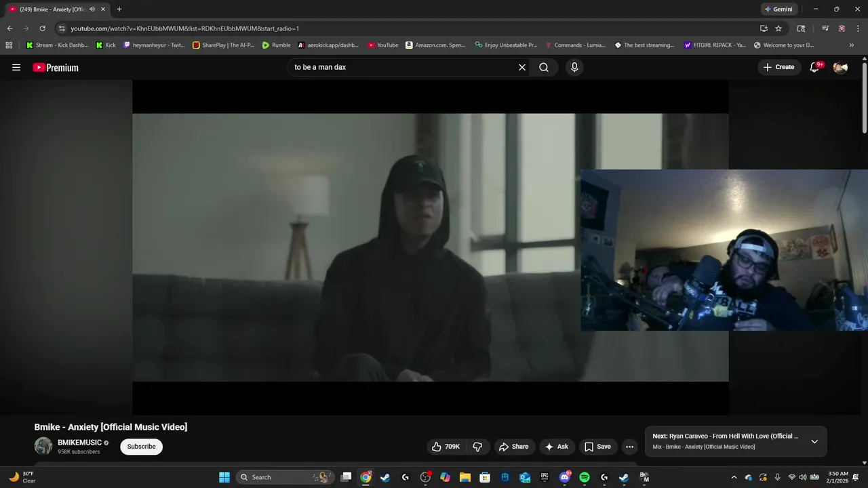Open Epic Games Launcher from taskbar
This screenshot has width=868, height=488.
pyautogui.click(x=545, y=477)
